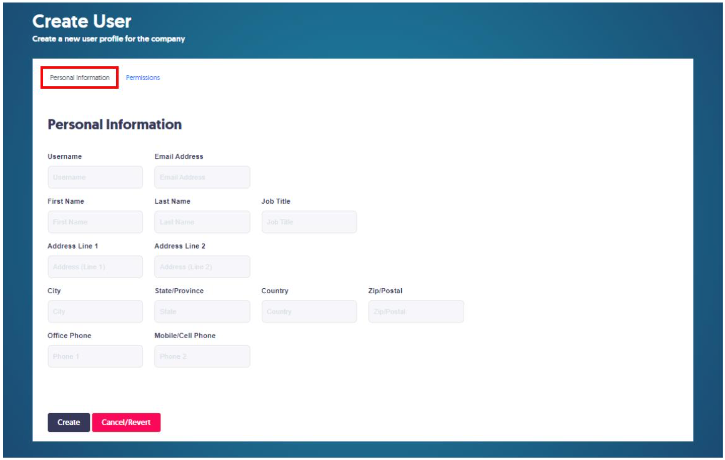Screen dimensions: 725x460
Task: Focus the State/Province field
Action: pyautogui.click(x=202, y=312)
